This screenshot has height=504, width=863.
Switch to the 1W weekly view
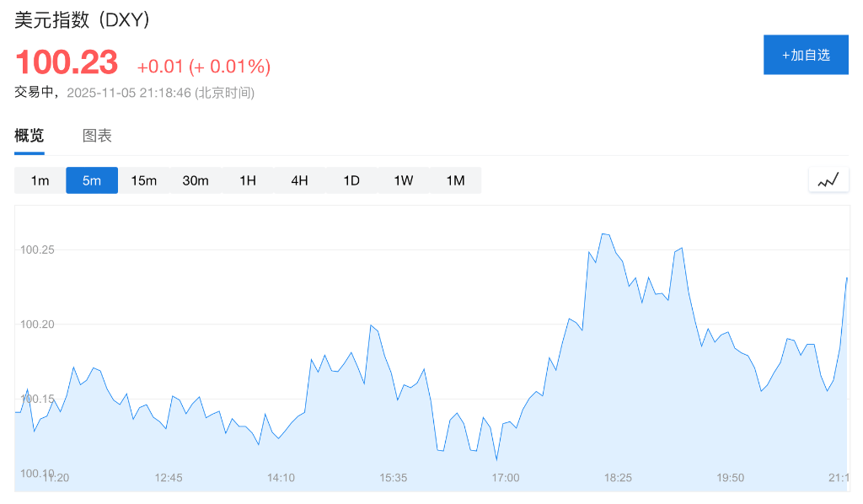pyautogui.click(x=404, y=180)
